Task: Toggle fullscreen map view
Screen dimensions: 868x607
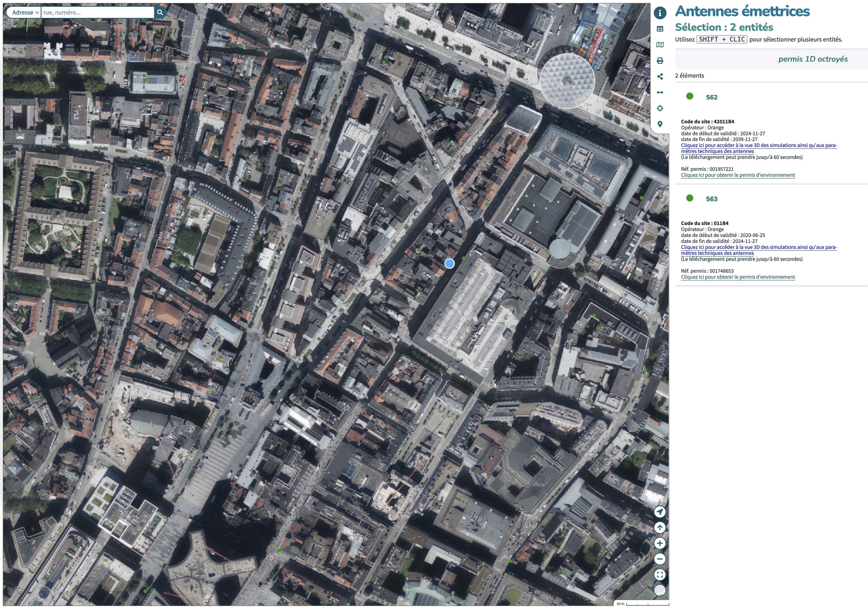Action: pyautogui.click(x=660, y=575)
